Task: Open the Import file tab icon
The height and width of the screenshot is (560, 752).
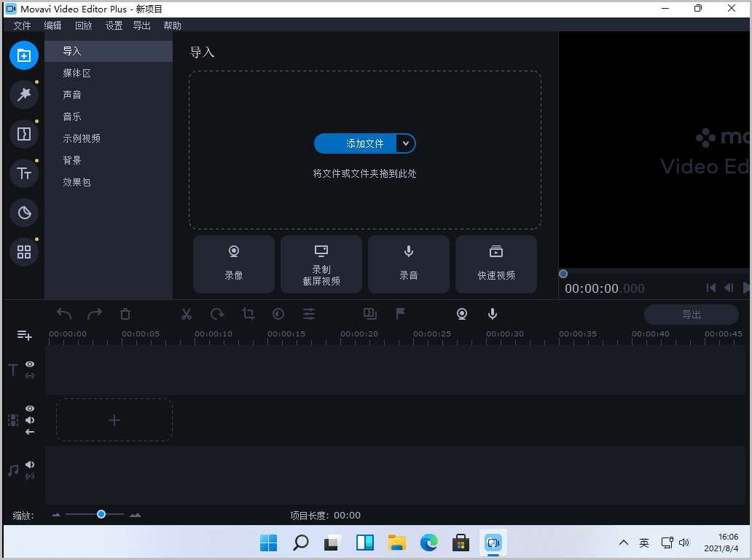Action: 24,55
